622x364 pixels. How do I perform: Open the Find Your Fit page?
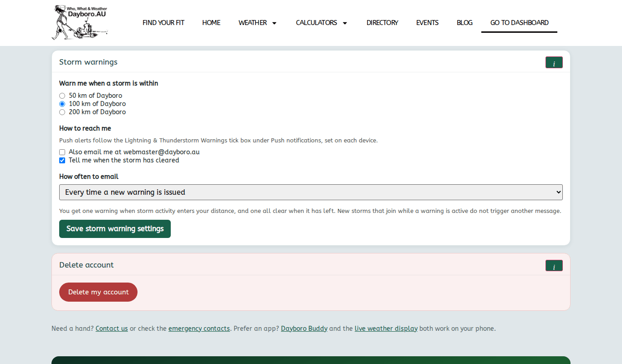(163, 23)
